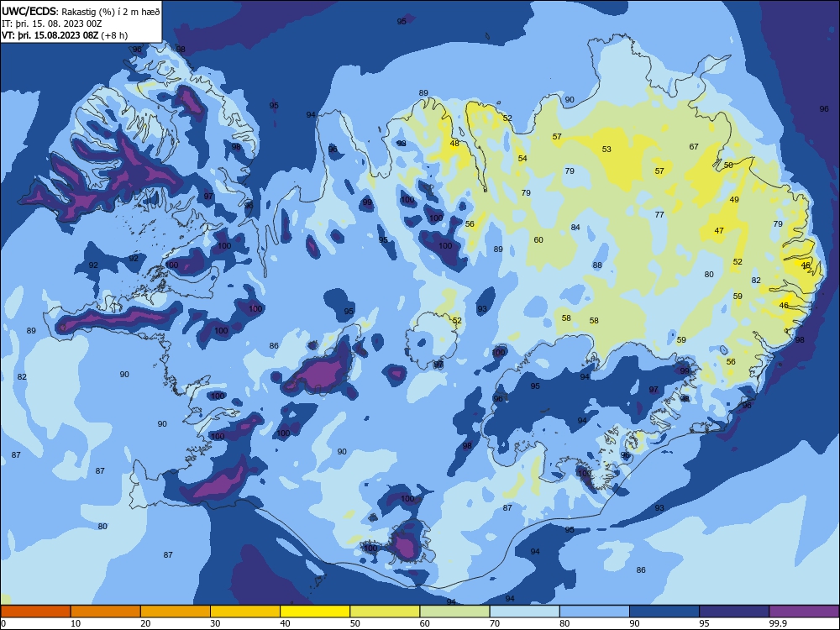Select the pale blue 70–80 legend swatch
The width and height of the screenshot is (840, 630).
524,612
